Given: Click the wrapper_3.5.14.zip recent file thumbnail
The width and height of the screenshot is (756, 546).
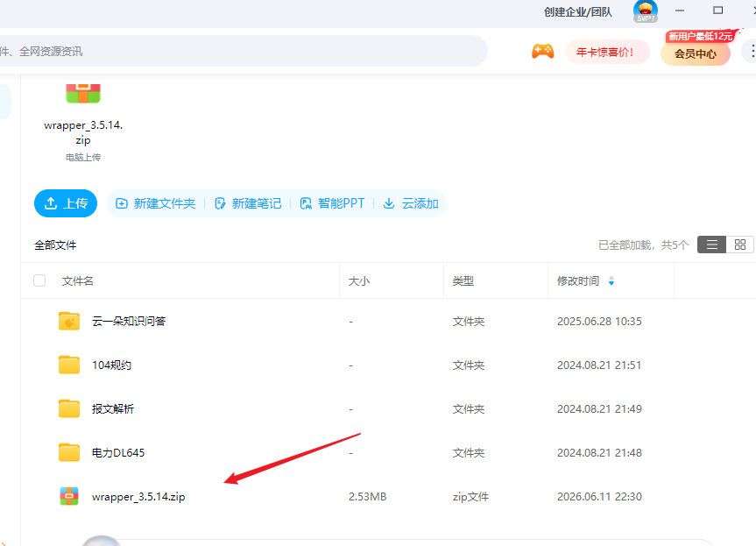Looking at the screenshot, I should pos(83,93).
